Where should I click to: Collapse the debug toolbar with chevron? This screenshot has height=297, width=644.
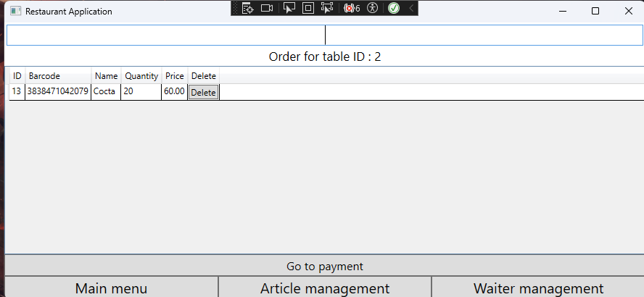(411, 8)
